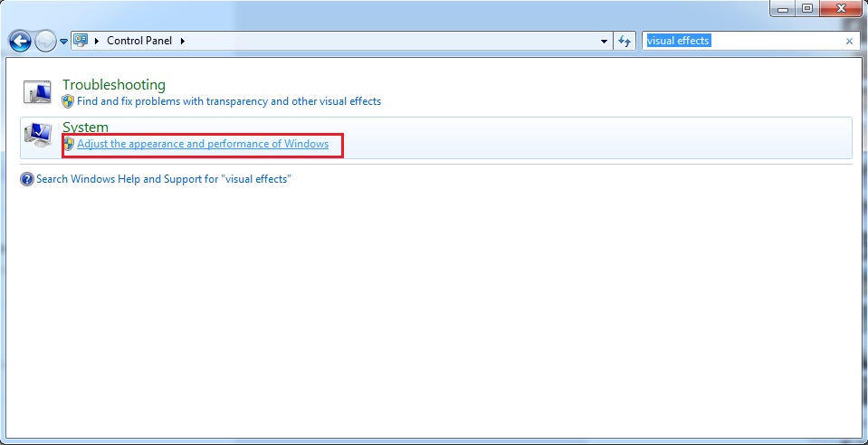Viewport: 868px width, 445px height.
Task: Click the Troubleshooting monitor icon
Action: (x=37, y=92)
